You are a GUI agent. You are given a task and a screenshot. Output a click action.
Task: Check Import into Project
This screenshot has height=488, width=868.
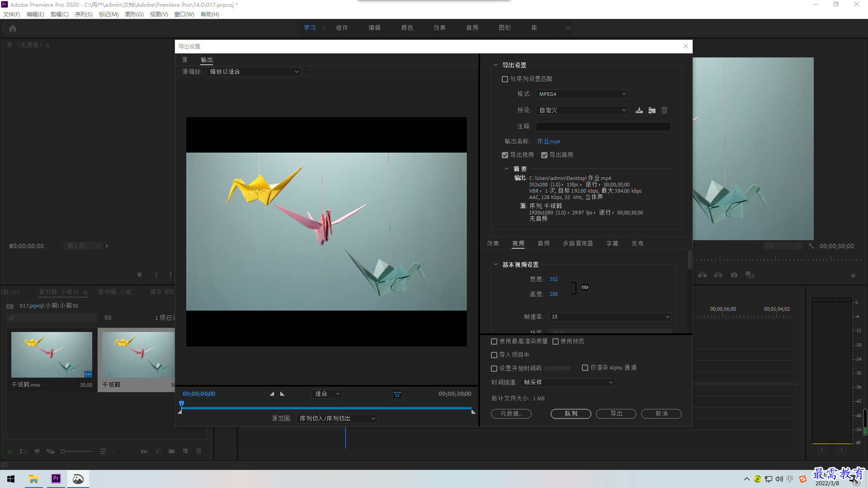pos(494,355)
